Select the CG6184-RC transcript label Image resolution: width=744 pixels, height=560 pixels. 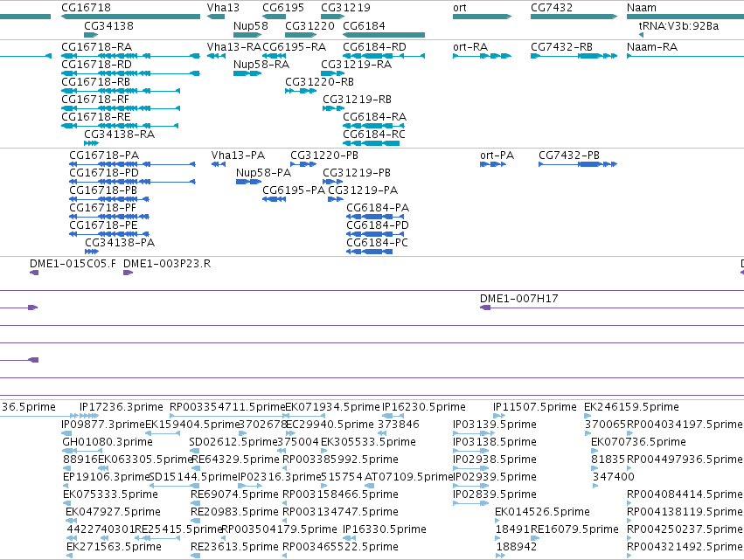[x=374, y=135]
